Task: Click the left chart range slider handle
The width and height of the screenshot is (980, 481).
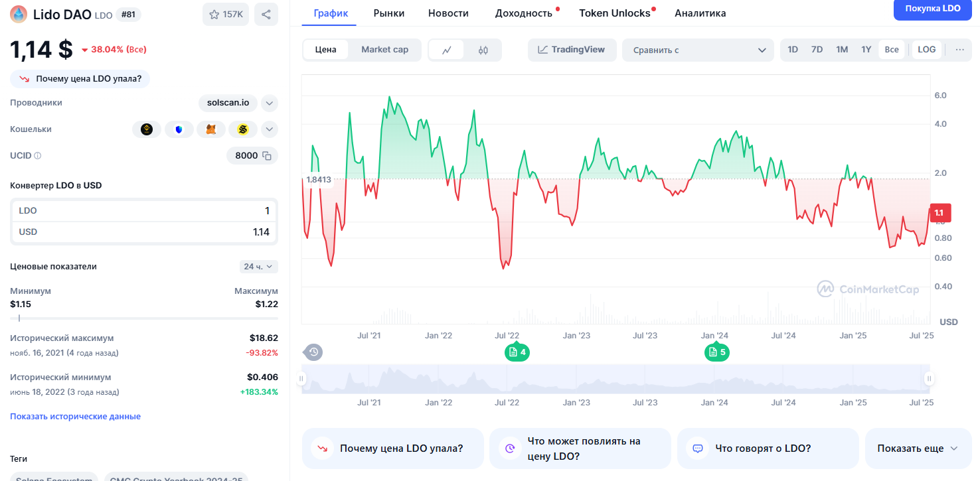Action: coord(301,379)
